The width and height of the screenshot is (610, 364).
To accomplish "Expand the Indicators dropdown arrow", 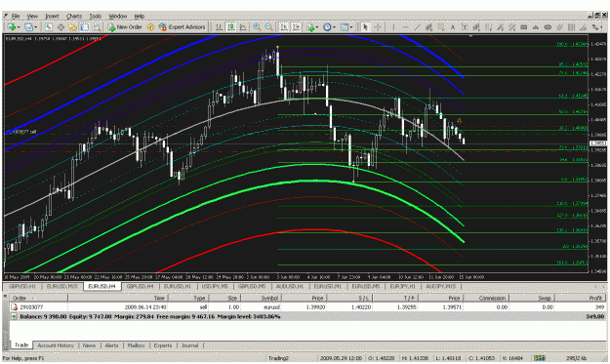I will pyautogui.click(x=316, y=26).
